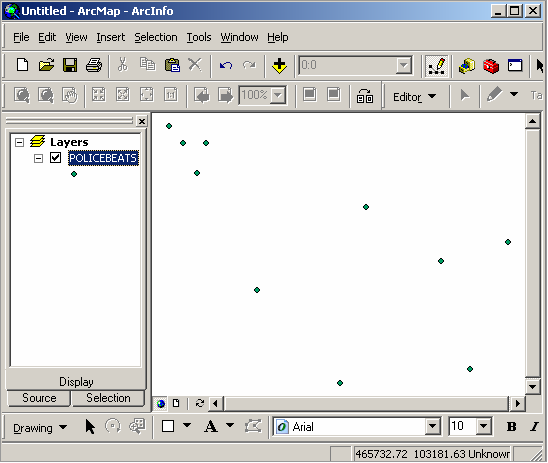Open the Selection menu

coord(156,37)
